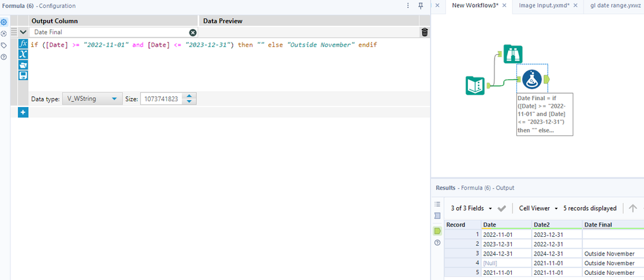This screenshot has width=644, height=280.
Task: Click the up arrow in Results toolbar
Action: [632, 208]
